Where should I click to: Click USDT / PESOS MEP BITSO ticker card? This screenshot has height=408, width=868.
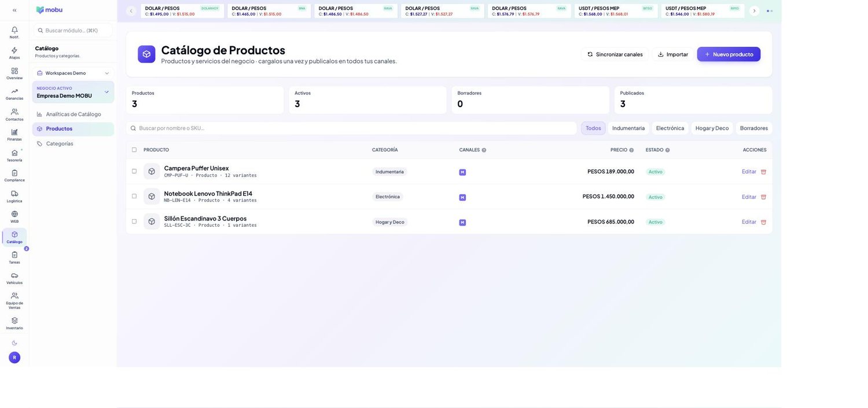click(616, 11)
